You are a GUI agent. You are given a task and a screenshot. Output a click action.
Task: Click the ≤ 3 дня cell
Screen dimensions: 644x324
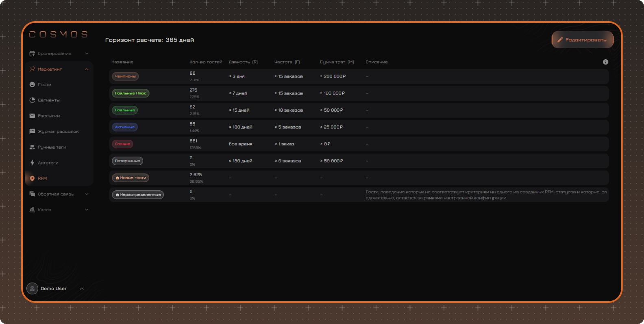(237, 76)
